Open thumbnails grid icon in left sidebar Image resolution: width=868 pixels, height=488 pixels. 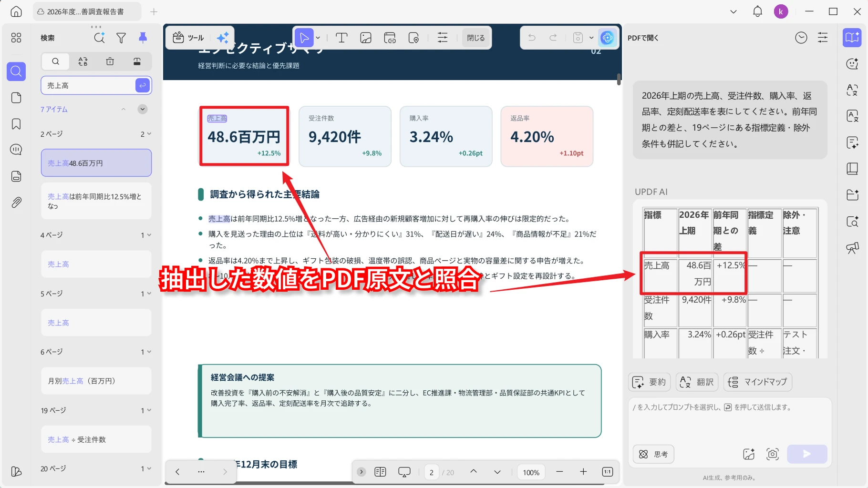[16, 38]
